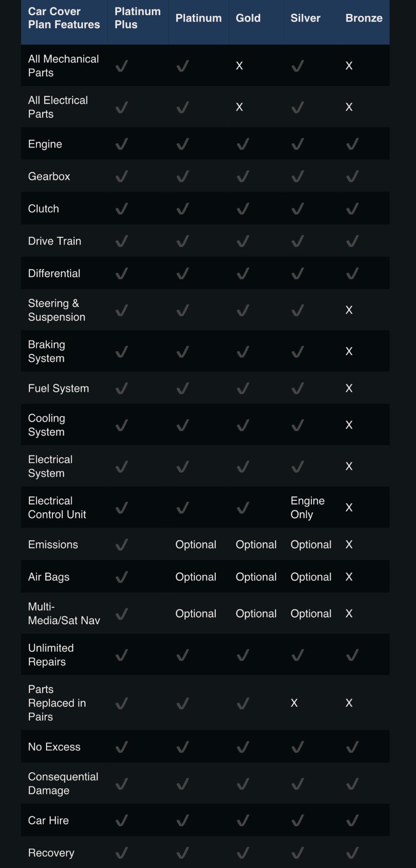
Task: Click the Silver X for Parts Replaced in Pairs
Action: pyautogui.click(x=294, y=703)
